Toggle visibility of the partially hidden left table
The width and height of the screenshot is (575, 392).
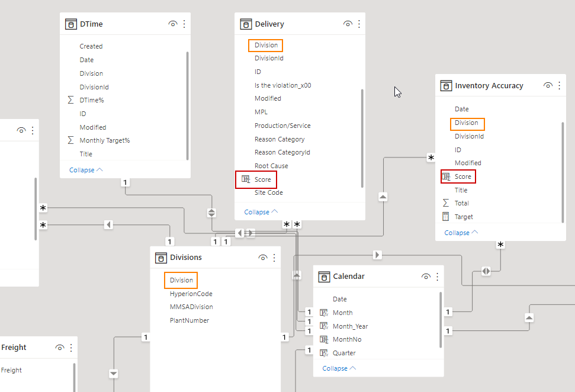(x=21, y=130)
